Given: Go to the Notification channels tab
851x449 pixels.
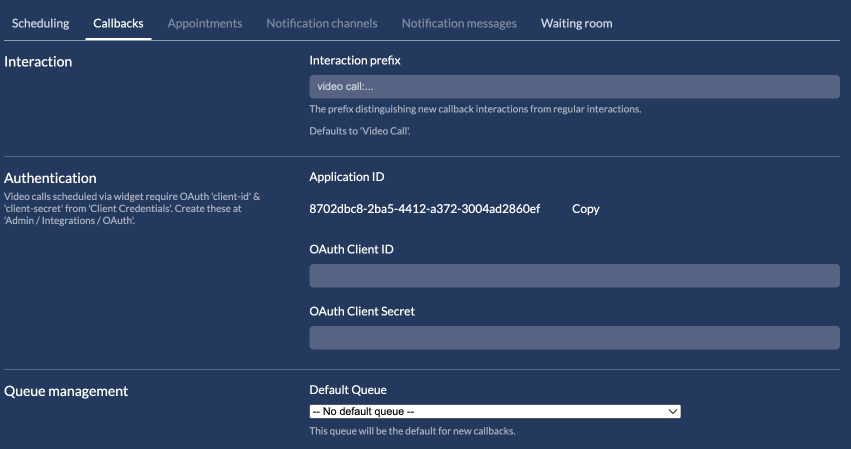Looking at the screenshot, I should click(322, 23).
